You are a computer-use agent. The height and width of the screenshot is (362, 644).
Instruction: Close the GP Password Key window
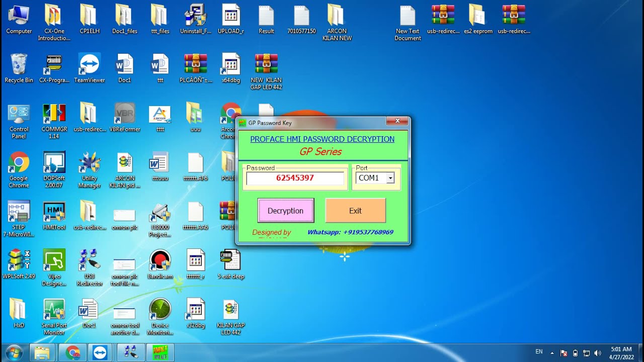[397, 121]
